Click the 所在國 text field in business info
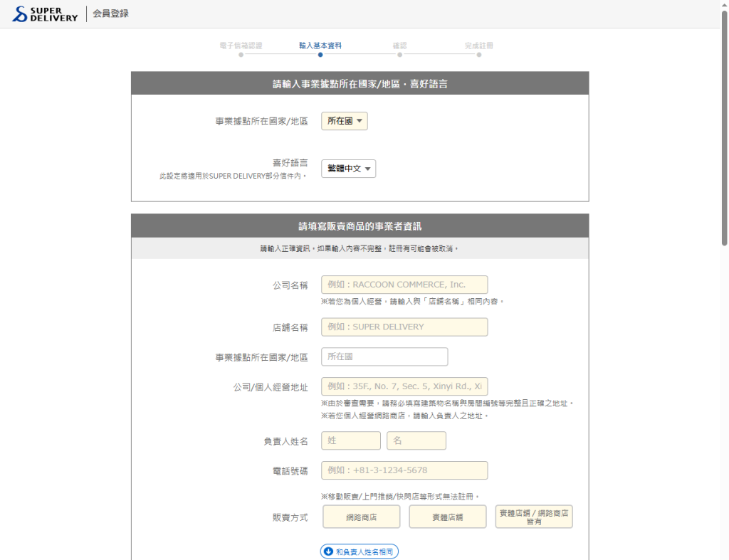729x560 pixels. coord(384,356)
